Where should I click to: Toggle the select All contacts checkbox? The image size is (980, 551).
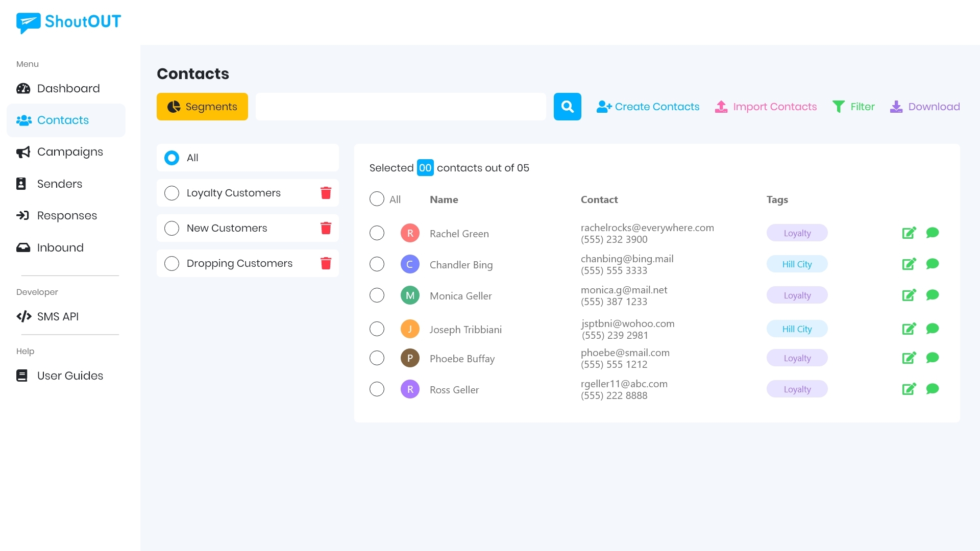(x=377, y=199)
